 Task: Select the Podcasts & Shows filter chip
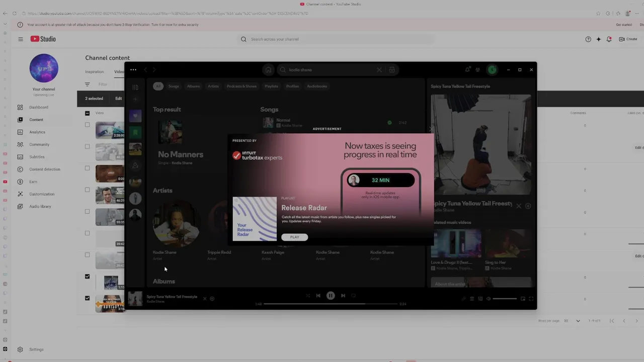click(242, 86)
